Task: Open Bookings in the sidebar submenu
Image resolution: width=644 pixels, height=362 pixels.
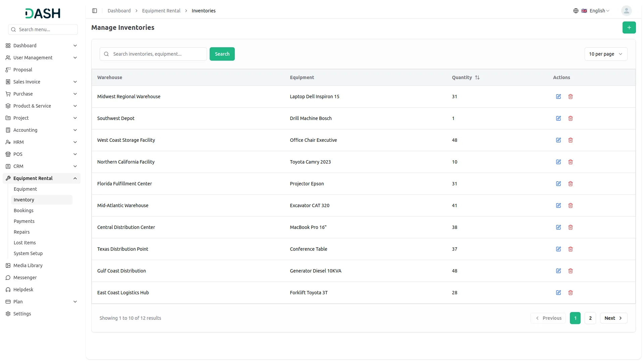Action: tap(23, 210)
